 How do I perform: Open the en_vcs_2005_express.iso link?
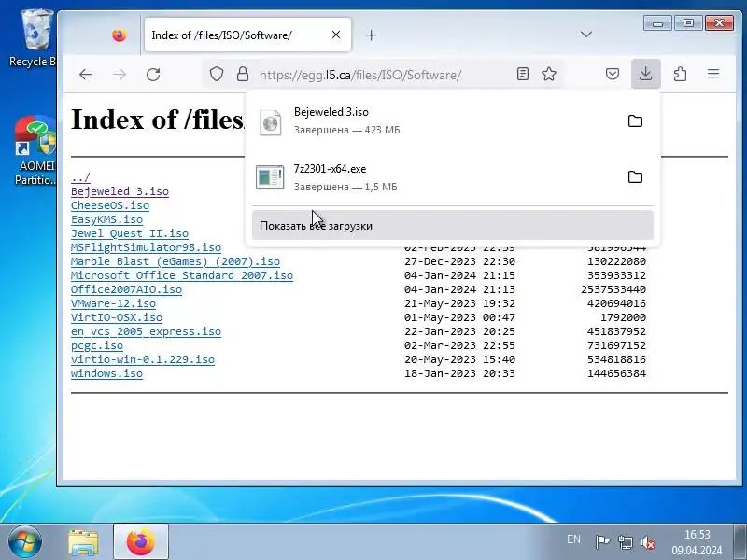pos(146,331)
